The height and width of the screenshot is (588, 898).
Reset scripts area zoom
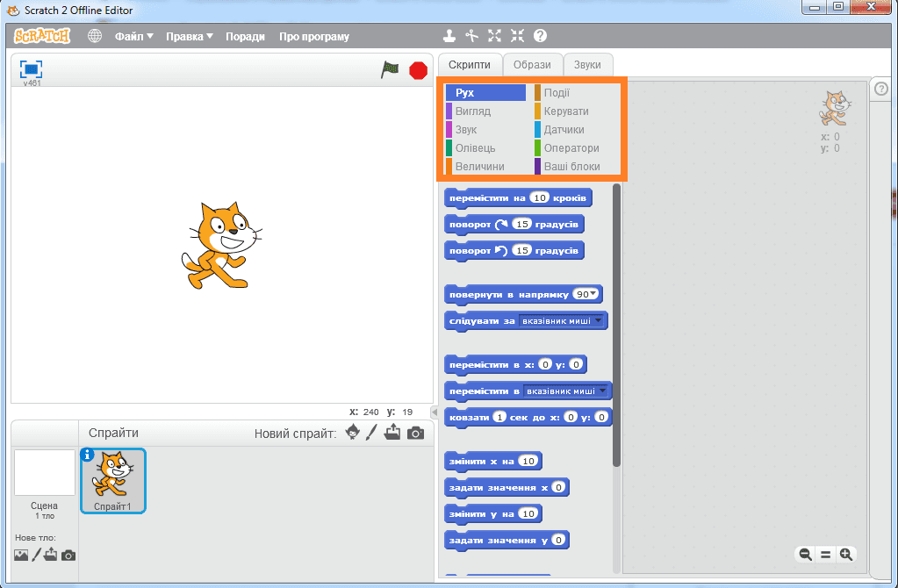click(825, 555)
